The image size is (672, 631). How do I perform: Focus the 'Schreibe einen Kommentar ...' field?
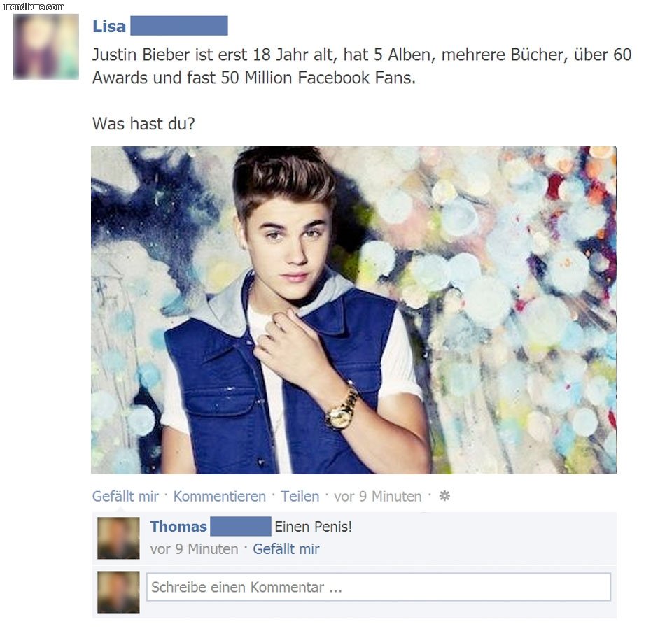pos(379,587)
